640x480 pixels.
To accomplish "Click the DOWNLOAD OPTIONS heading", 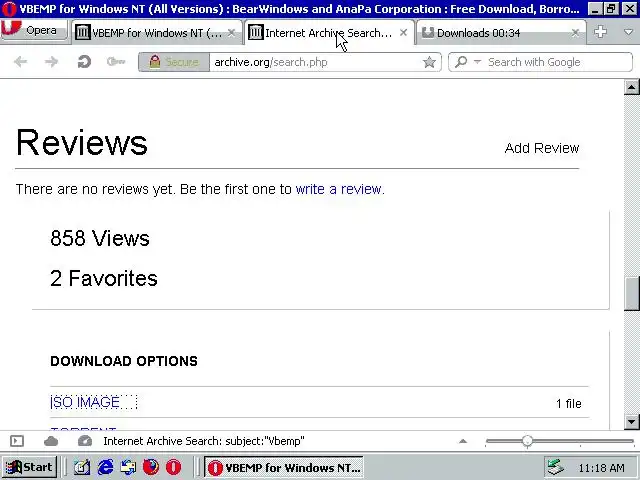I will [x=124, y=361].
